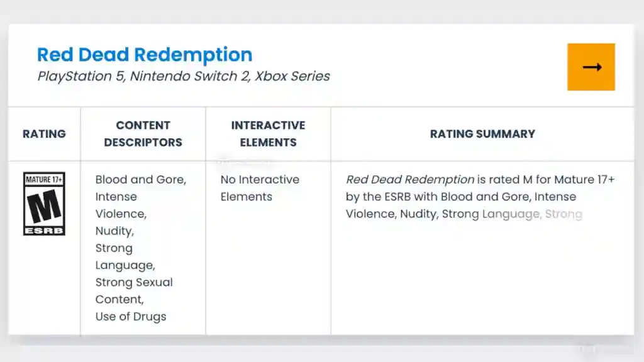Select the orange arrow button
The height and width of the screenshot is (362, 644).
(591, 67)
